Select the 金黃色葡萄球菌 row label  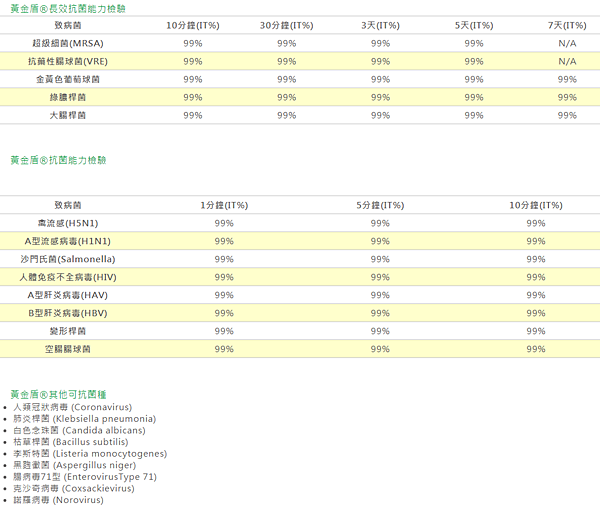click(68, 79)
